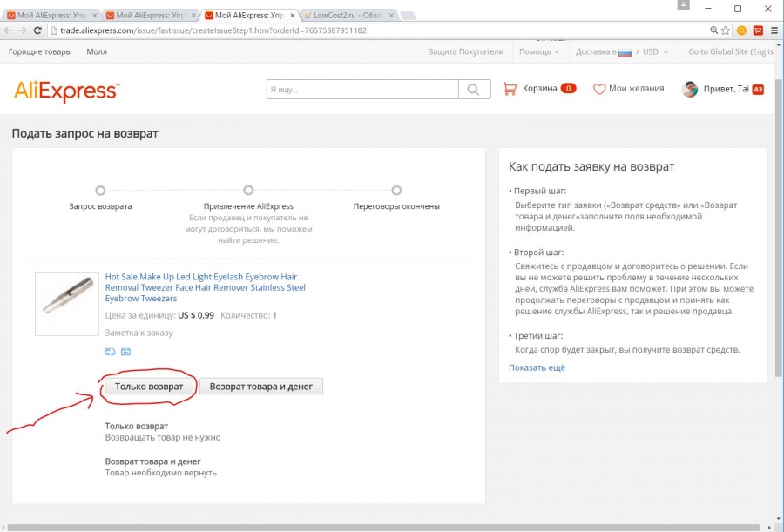Image resolution: width=784 pixels, height=532 pixels.
Task: Click the Показать ещё link
Action: coord(537,367)
